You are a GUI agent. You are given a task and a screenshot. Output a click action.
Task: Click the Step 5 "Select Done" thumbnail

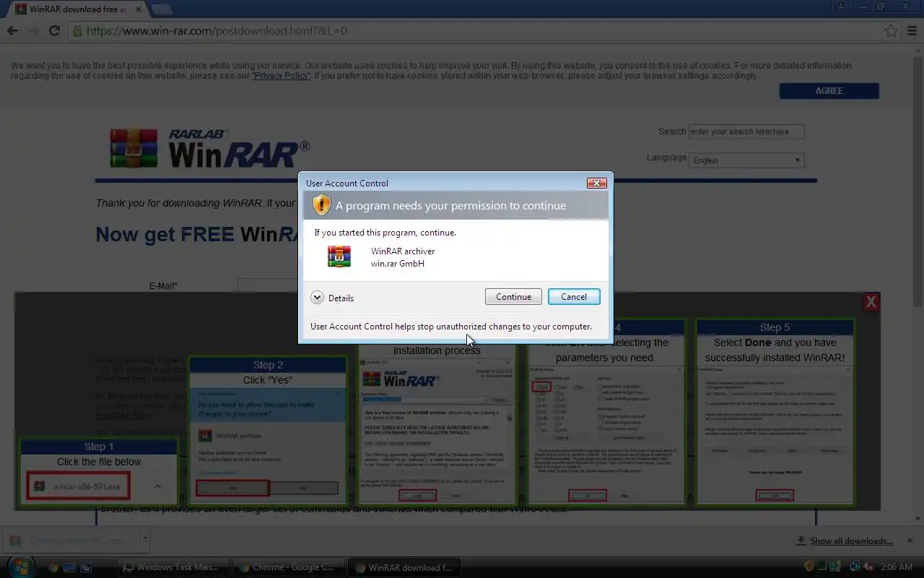(774, 412)
